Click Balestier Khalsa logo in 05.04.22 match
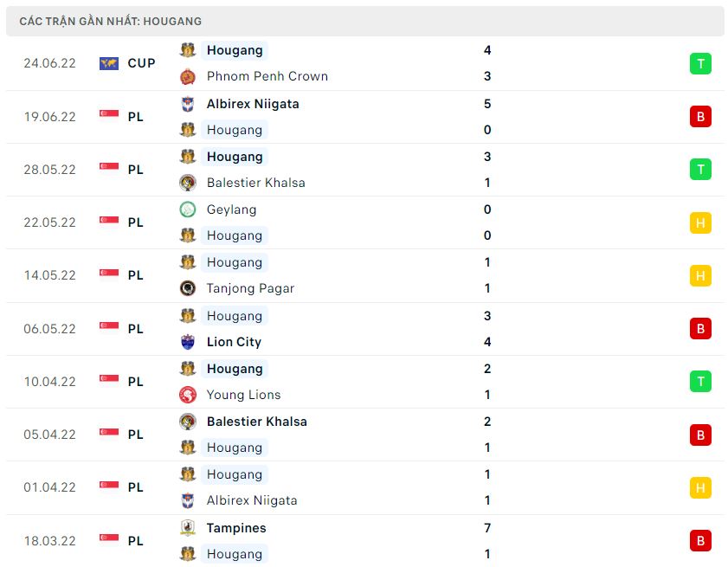 coord(188,422)
